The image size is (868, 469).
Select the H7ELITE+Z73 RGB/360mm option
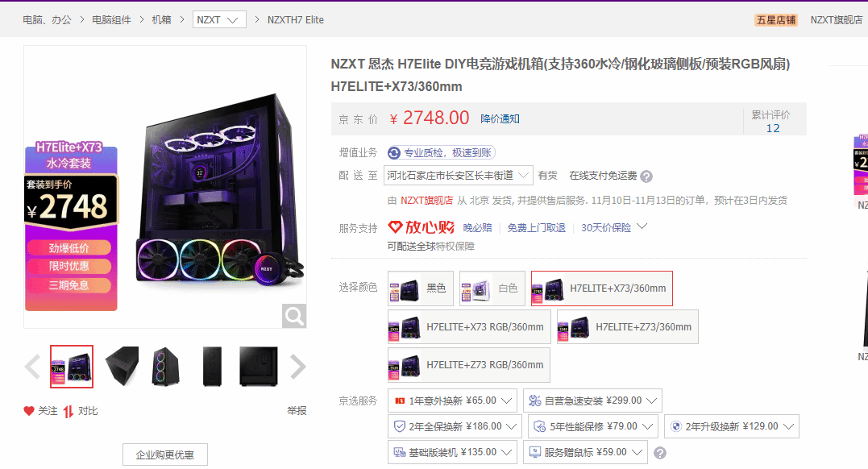pos(469,365)
